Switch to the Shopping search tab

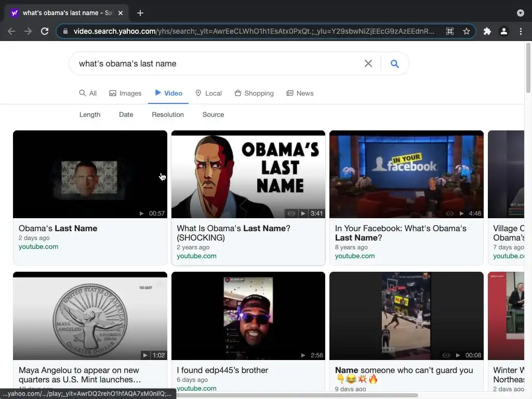254,93
